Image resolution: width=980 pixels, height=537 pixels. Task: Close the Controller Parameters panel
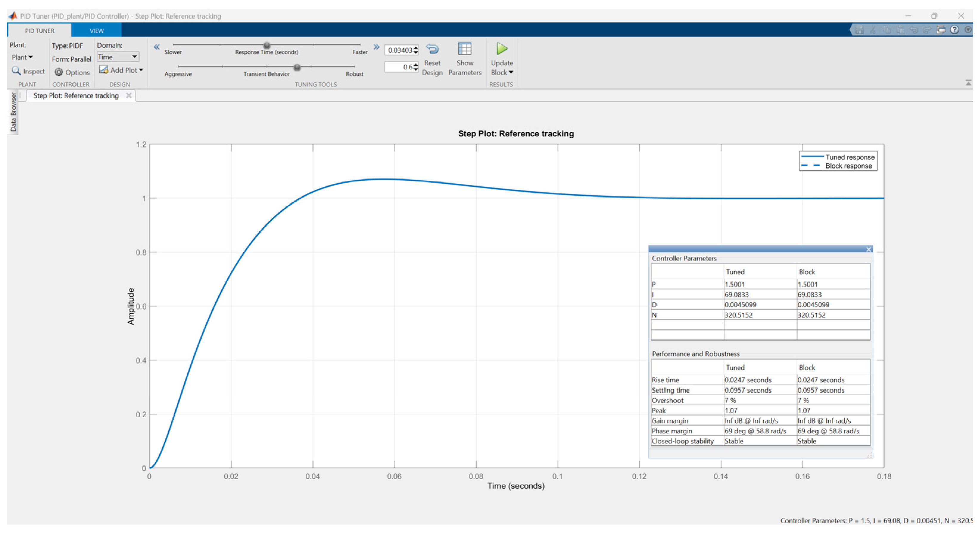869,250
